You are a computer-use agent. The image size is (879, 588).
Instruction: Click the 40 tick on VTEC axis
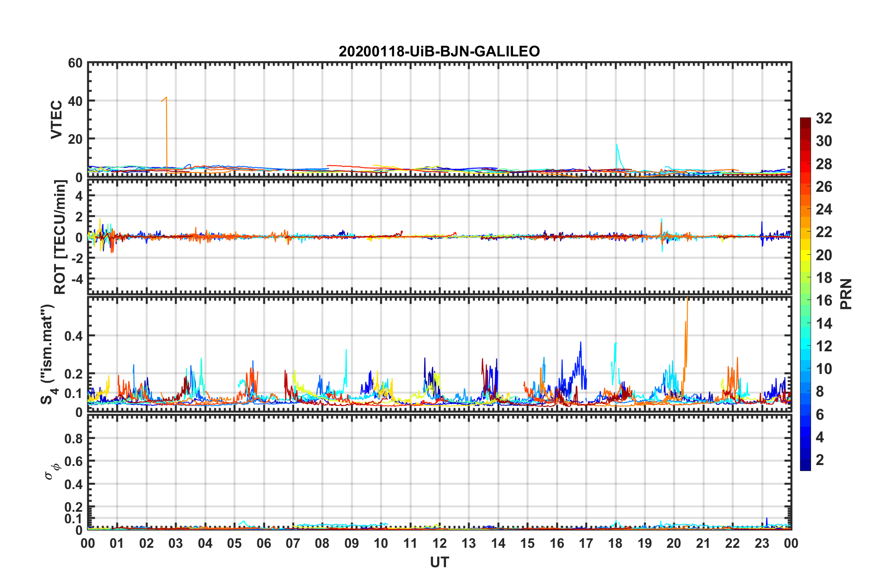(x=75, y=101)
